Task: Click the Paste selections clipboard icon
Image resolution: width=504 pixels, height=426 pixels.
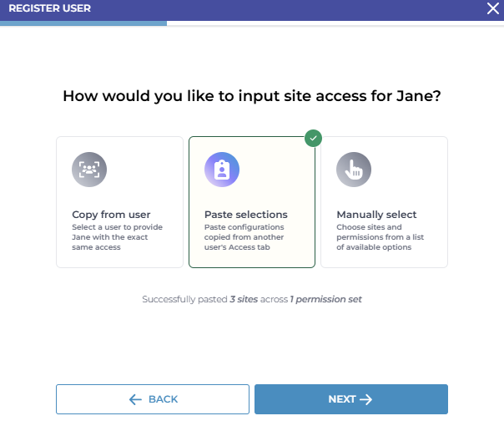Action: tap(221, 170)
